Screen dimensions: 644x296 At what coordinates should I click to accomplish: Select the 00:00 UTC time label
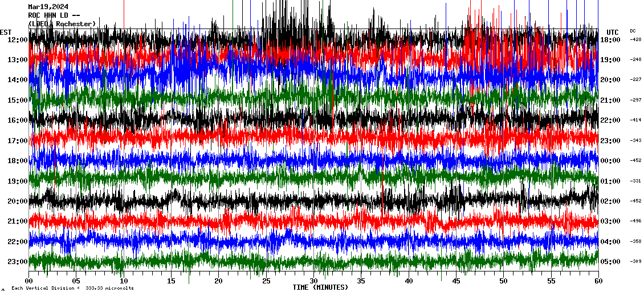(610, 161)
